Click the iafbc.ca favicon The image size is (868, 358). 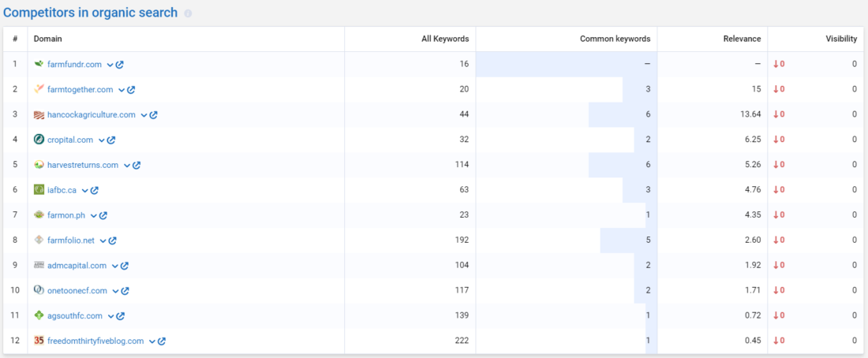[x=39, y=190]
